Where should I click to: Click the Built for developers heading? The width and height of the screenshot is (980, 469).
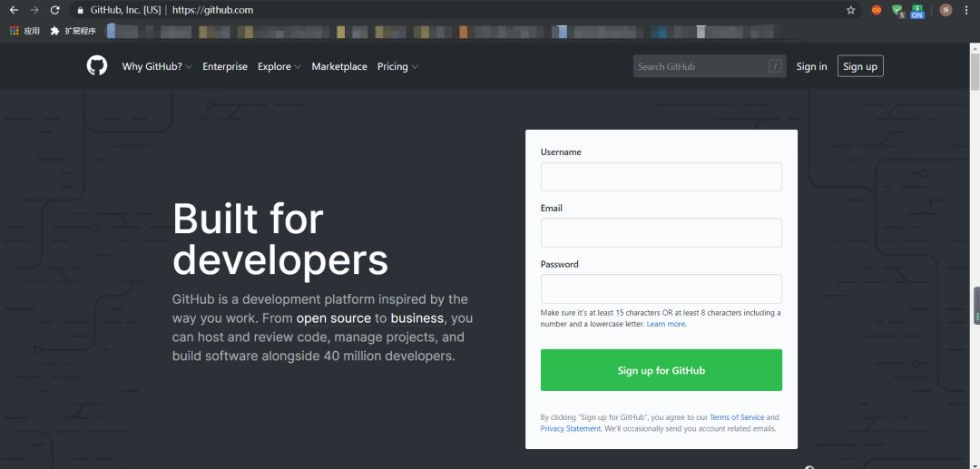(x=280, y=239)
